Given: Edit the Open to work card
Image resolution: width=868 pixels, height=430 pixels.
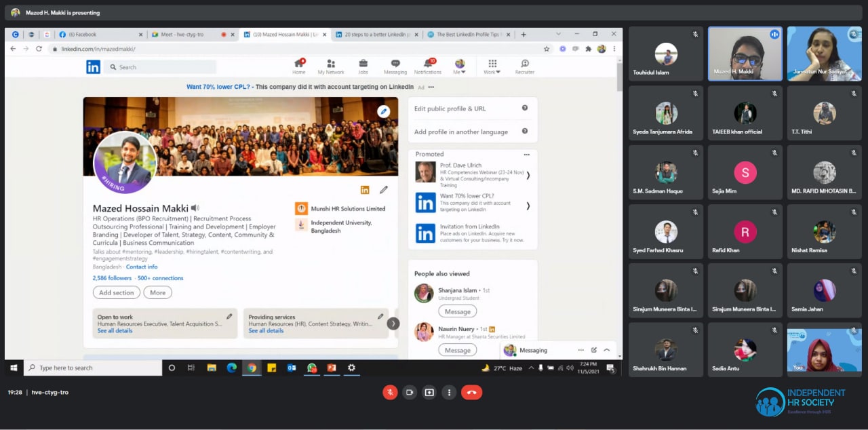Looking at the screenshot, I should click(x=229, y=316).
